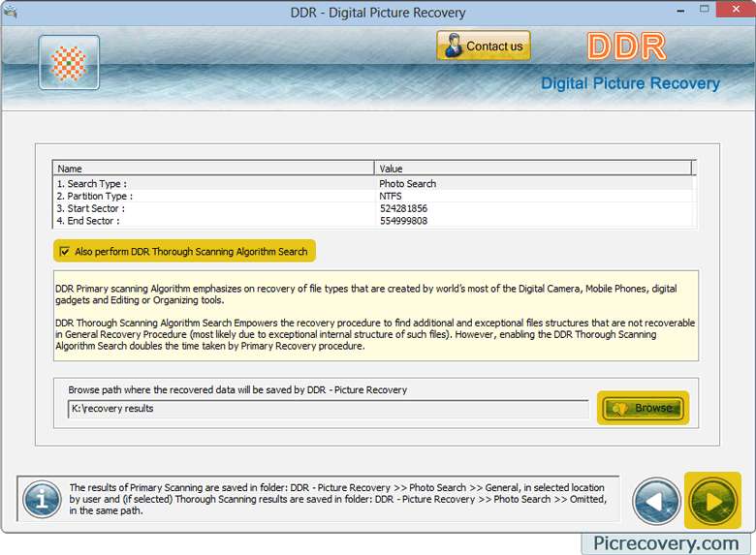Minimize the DDR window
The image size is (756, 555).
(x=680, y=10)
